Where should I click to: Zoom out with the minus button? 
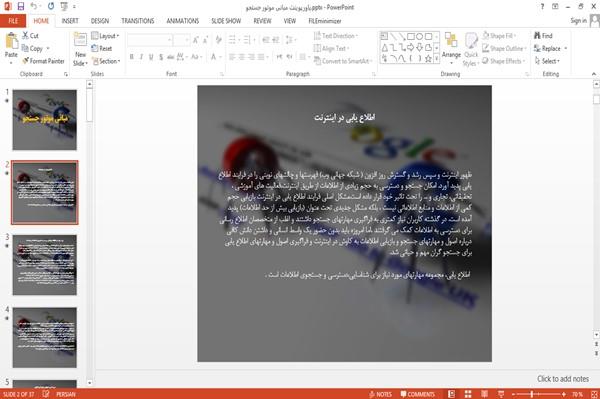point(514,394)
